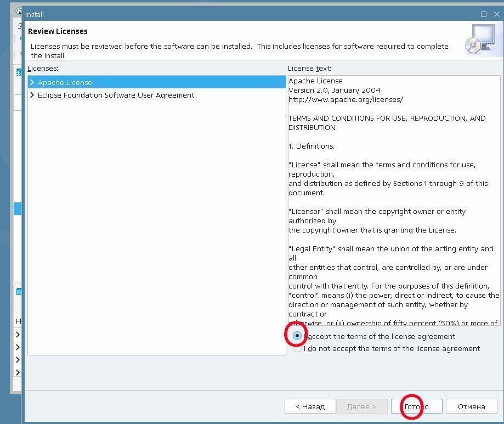Expand the Eclipse Foundation agreement chevron
Image resolution: width=504 pixels, height=424 pixels.
pos(32,95)
